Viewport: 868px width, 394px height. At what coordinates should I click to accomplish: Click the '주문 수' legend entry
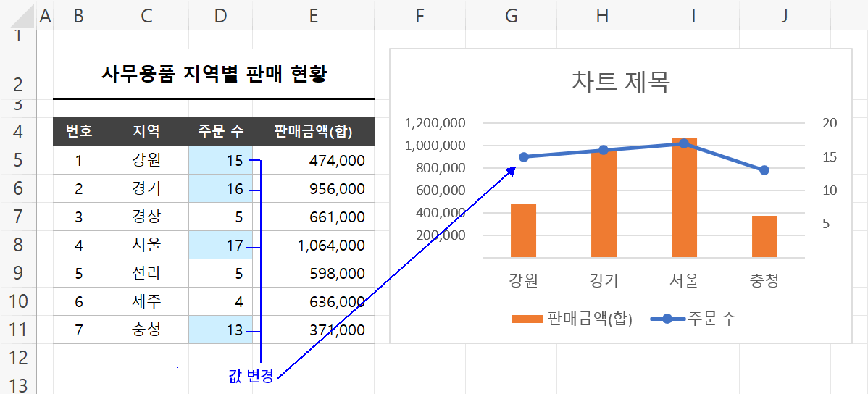click(692, 319)
